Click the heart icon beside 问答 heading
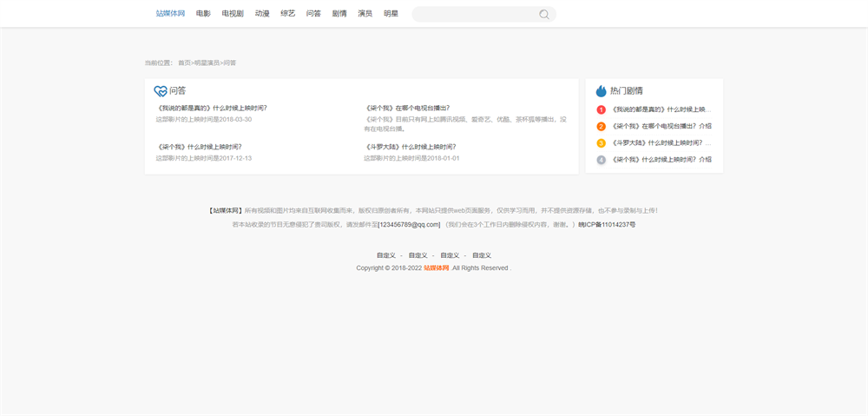 pyautogui.click(x=161, y=91)
